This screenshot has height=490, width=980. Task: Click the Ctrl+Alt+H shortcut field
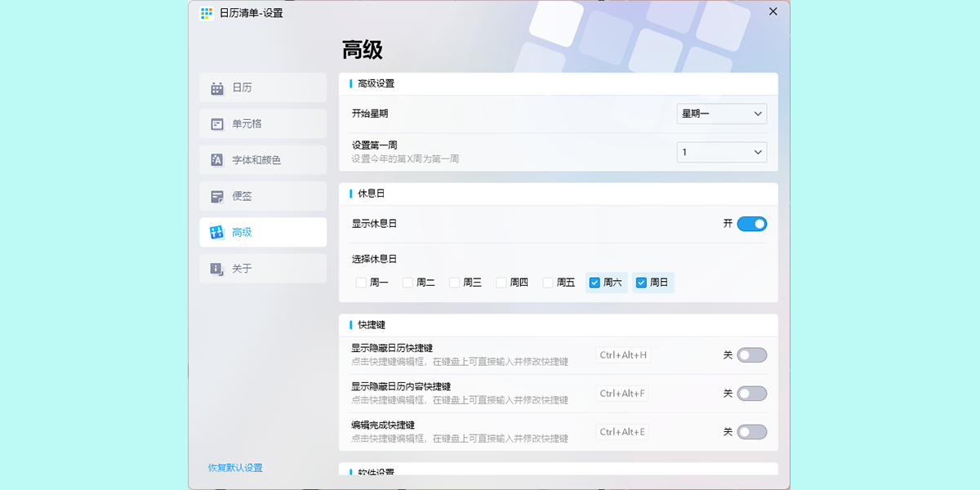[x=622, y=355]
